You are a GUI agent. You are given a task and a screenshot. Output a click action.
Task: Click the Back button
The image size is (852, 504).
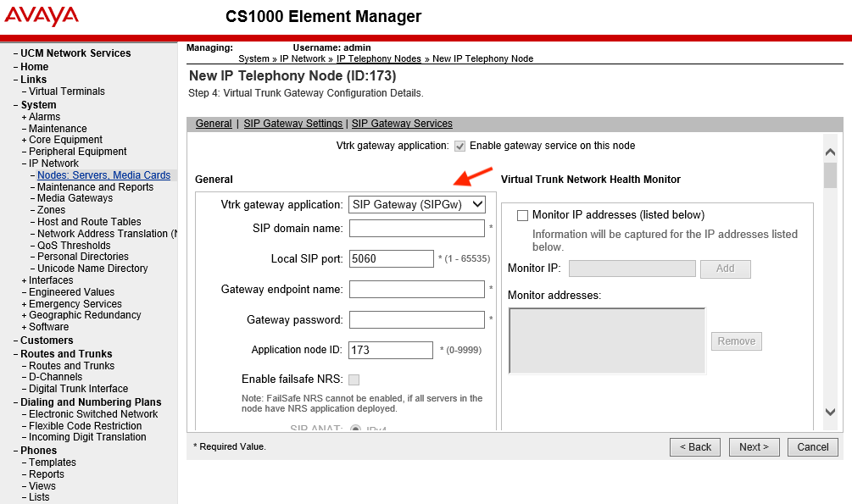point(695,447)
